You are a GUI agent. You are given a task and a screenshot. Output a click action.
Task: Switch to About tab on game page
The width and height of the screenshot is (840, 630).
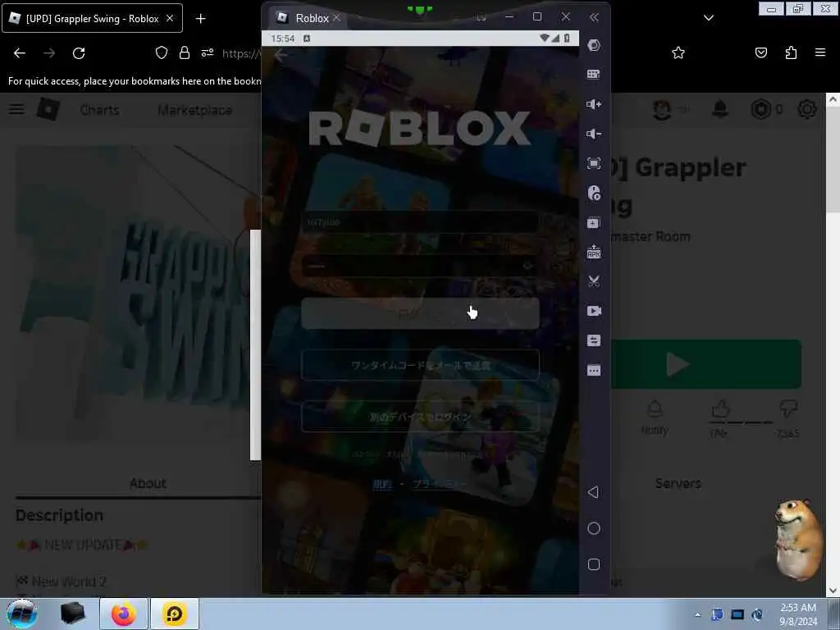148,483
